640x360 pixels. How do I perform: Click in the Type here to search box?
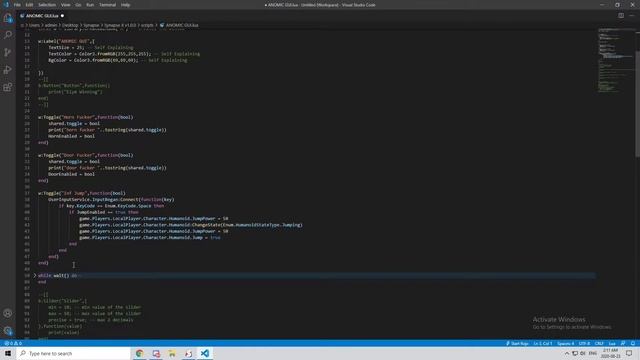(73, 353)
